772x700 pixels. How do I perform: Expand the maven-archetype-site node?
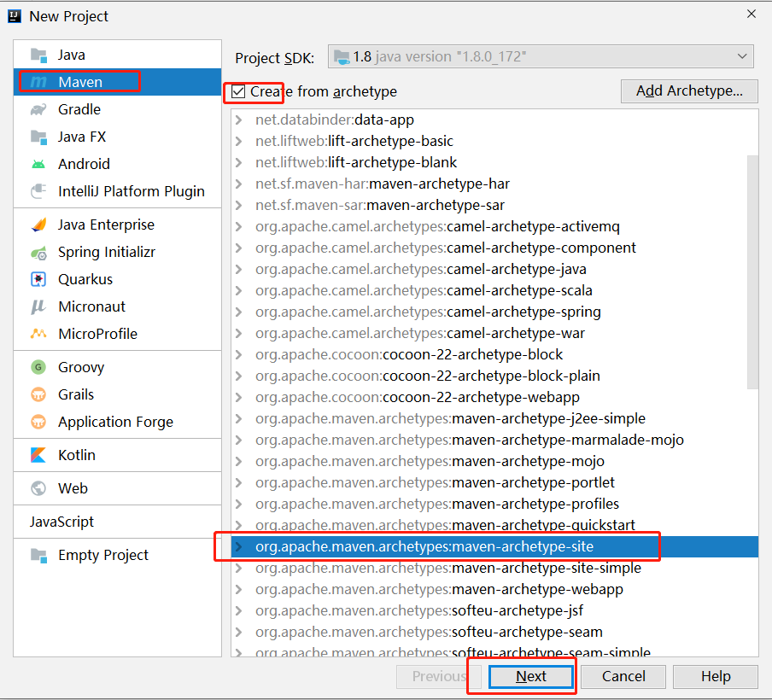tap(239, 546)
